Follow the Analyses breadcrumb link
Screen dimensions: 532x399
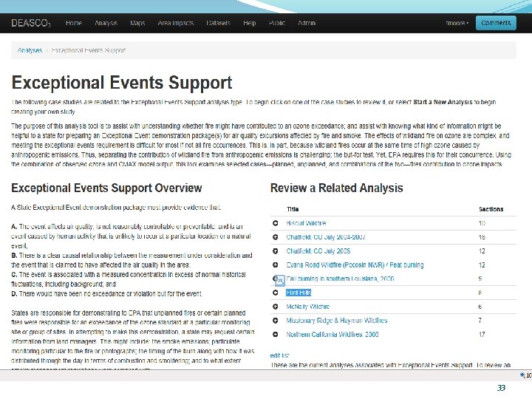click(x=30, y=50)
